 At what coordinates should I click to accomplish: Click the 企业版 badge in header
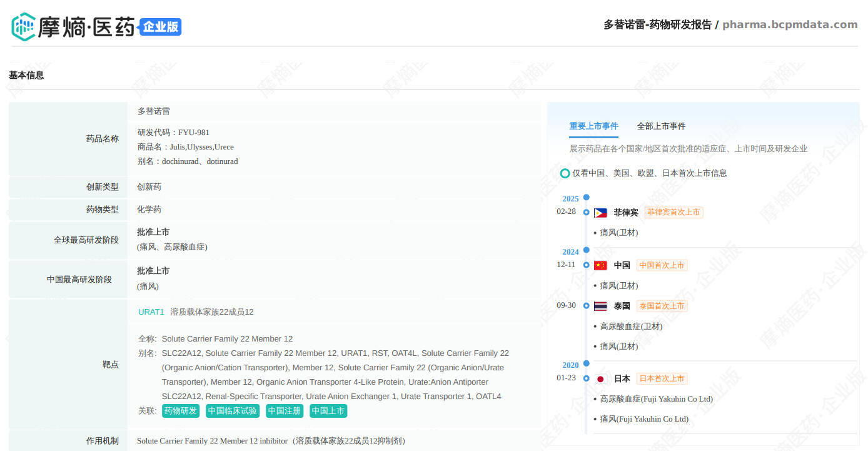(161, 27)
